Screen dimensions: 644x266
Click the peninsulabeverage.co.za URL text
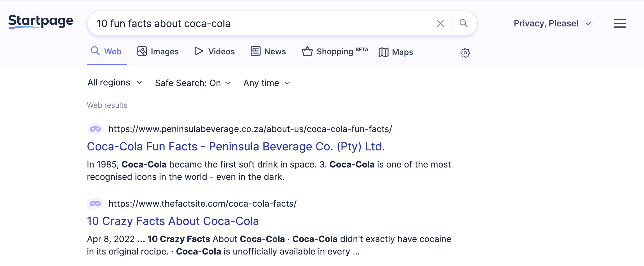click(x=250, y=129)
